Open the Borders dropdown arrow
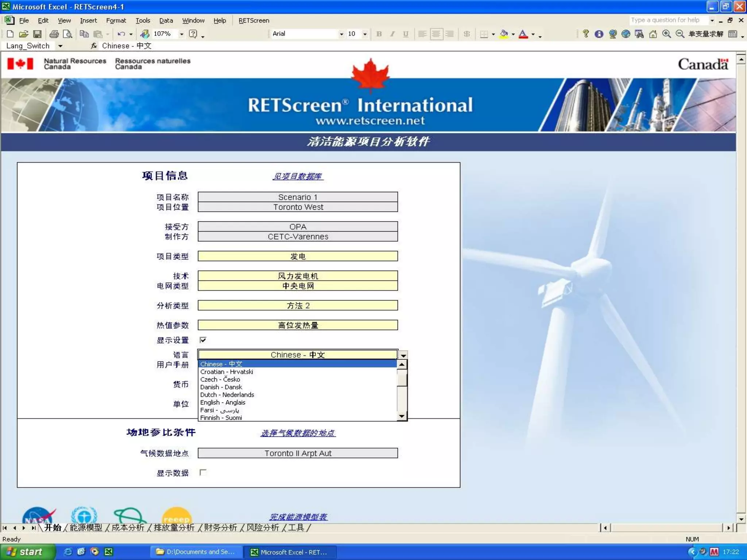 [493, 34]
